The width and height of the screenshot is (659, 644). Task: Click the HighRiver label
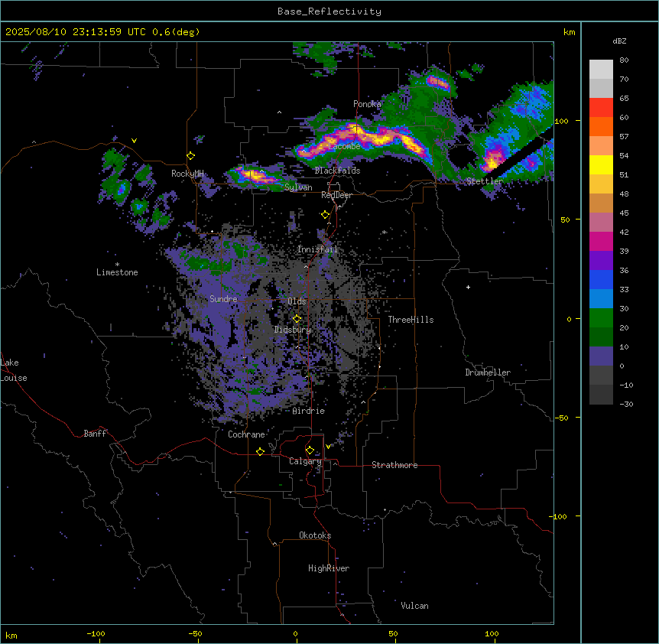click(329, 568)
